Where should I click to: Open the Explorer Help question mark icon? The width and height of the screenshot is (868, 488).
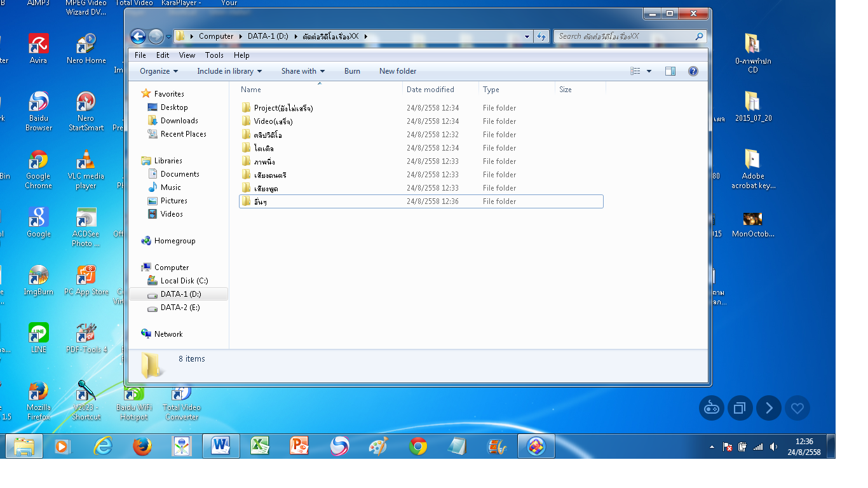pos(693,71)
